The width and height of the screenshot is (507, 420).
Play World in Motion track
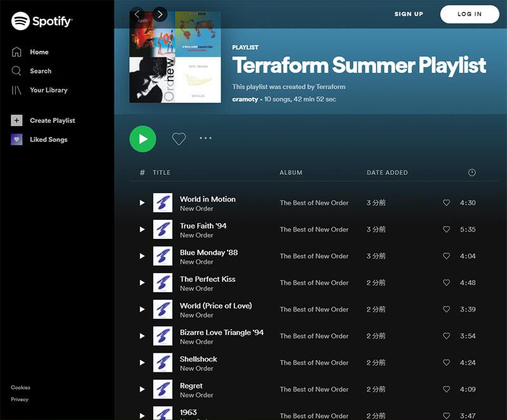tap(142, 203)
